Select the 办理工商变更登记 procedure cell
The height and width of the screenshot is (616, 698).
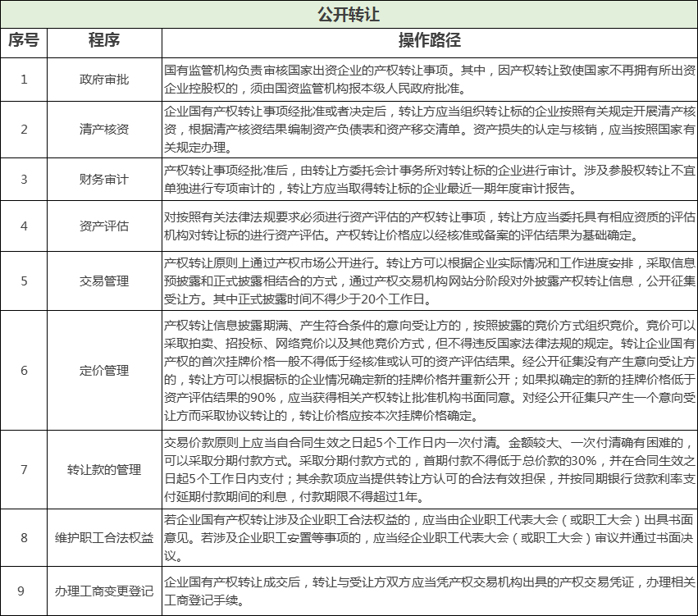[104, 591]
